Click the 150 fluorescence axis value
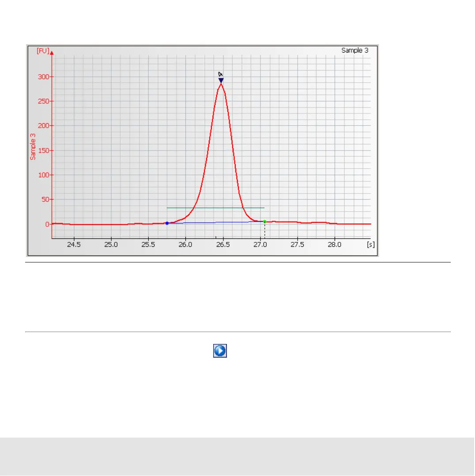Viewport: 475px width, 476px height. point(43,151)
